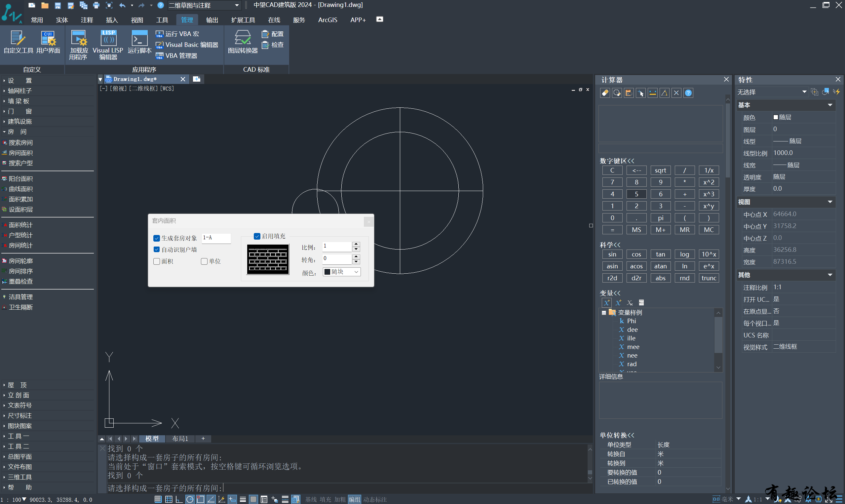Screen dimensions: 845x504
Task: Open the 二维草图与注释 workspace dropdown
Action: (x=204, y=5)
